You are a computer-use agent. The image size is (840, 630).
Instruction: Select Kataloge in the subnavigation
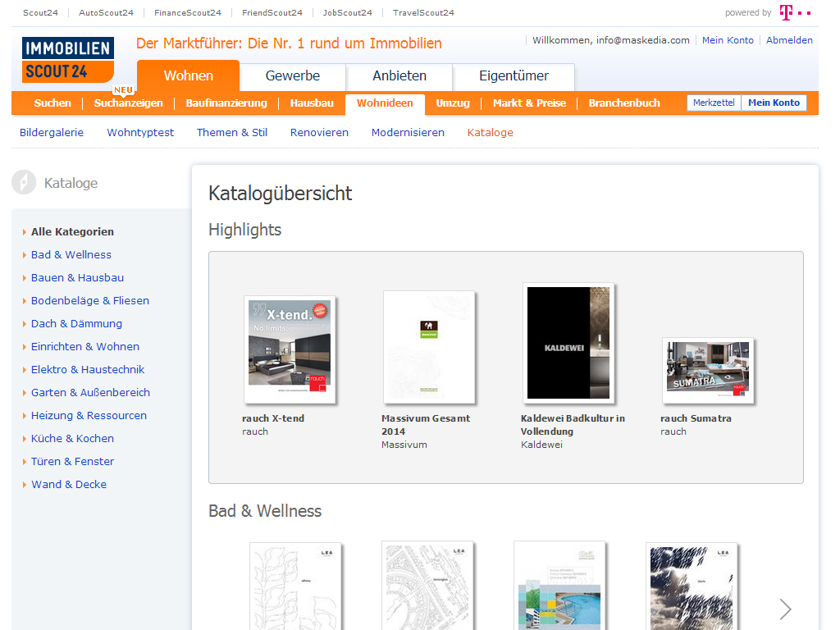click(x=491, y=132)
